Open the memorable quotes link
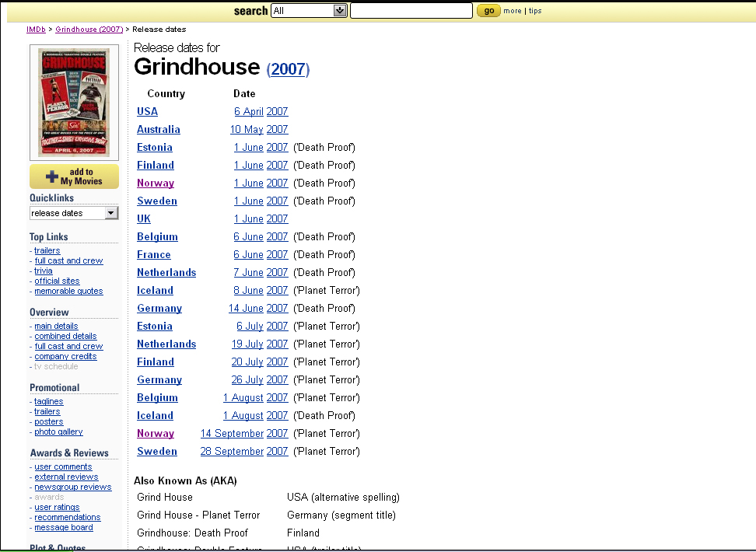 click(68, 292)
